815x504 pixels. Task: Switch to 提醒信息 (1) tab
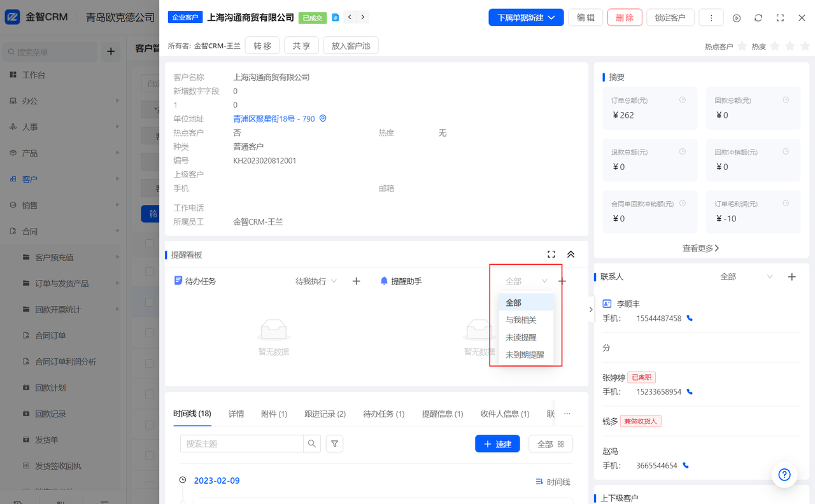[x=443, y=414]
